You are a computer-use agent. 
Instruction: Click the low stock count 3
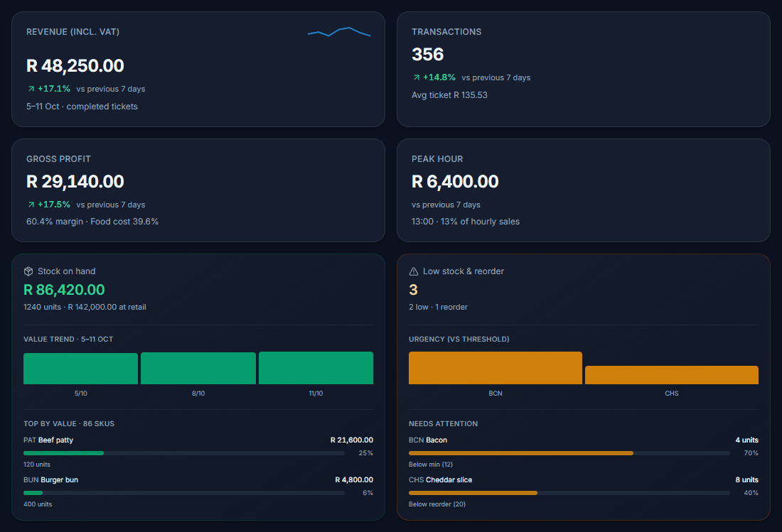(x=414, y=290)
